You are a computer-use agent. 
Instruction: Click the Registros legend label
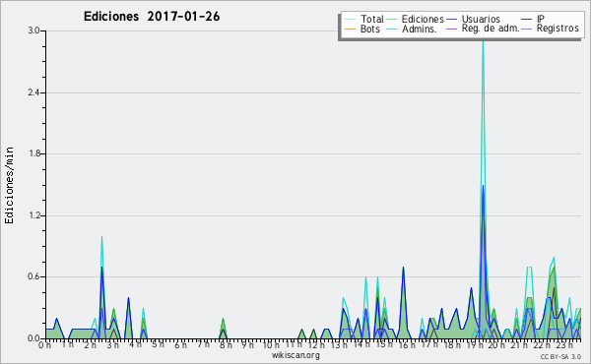pos(558,29)
